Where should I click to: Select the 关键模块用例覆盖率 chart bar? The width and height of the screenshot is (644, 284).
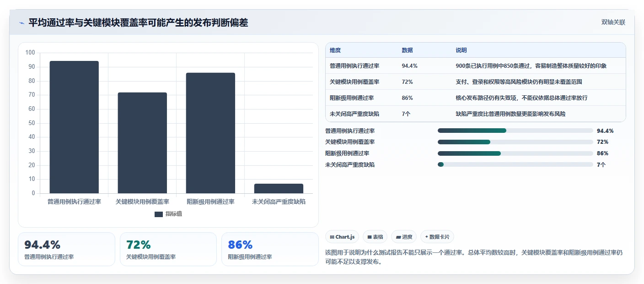(x=142, y=143)
